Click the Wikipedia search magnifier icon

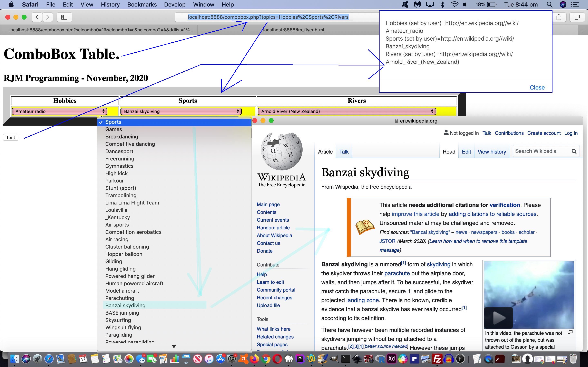[x=574, y=151]
